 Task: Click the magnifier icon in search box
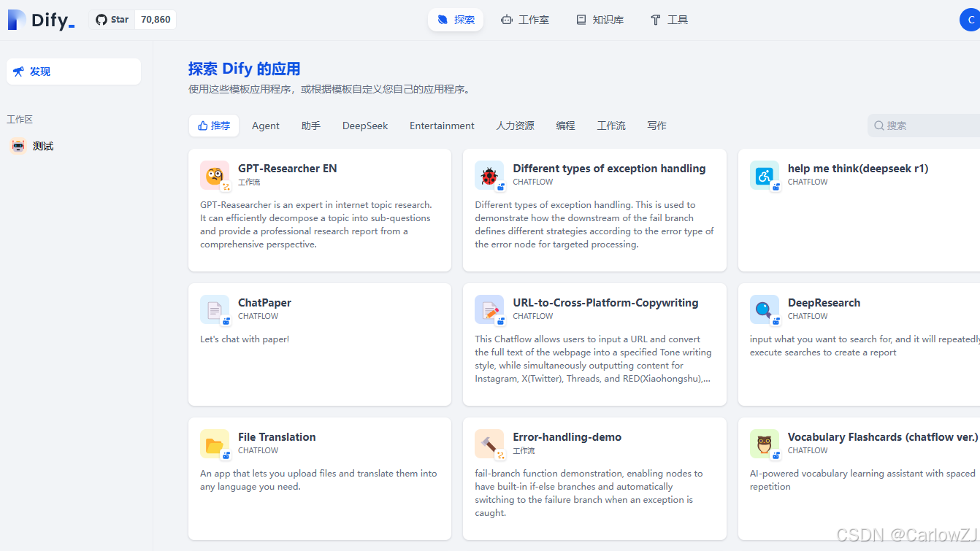[879, 126]
